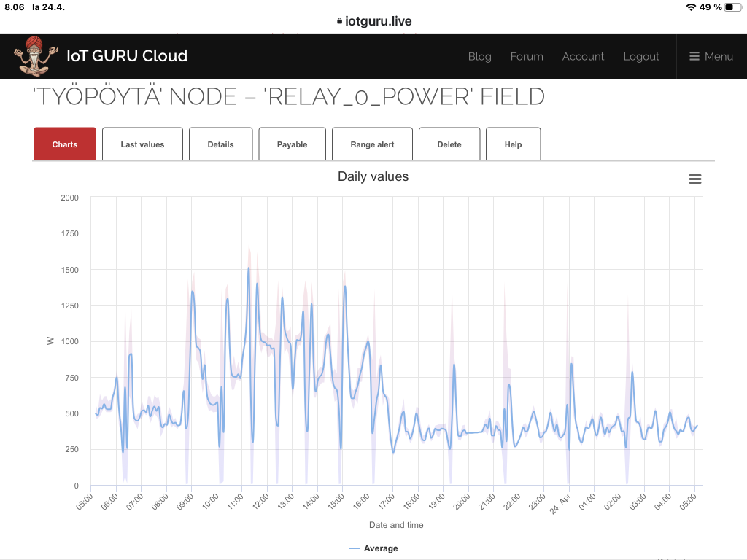Expand the main Menu in navbar
This screenshot has width=747, height=560.
pos(711,56)
